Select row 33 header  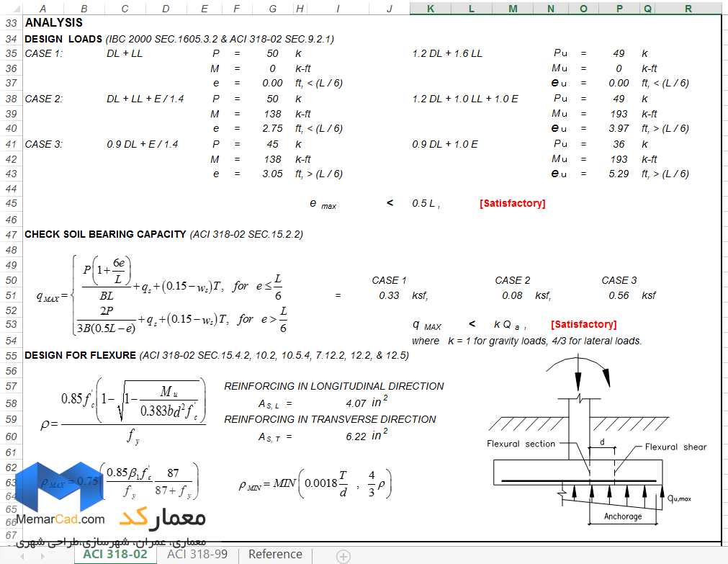11,23
